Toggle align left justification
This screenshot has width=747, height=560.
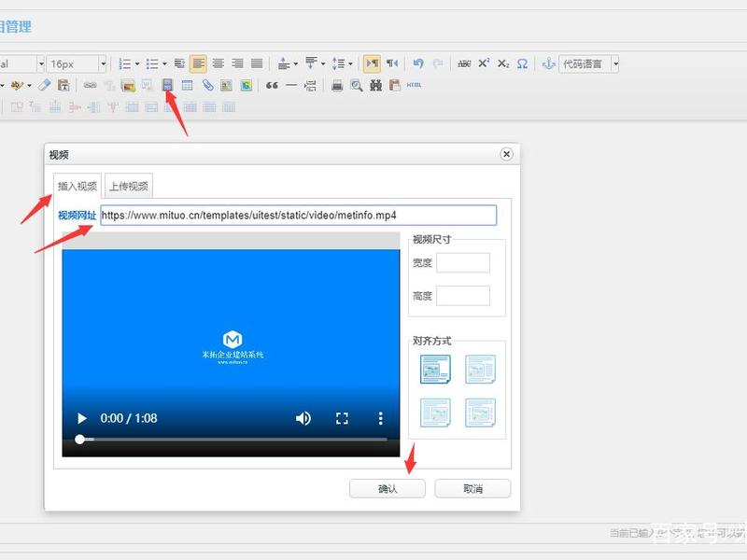click(198, 63)
